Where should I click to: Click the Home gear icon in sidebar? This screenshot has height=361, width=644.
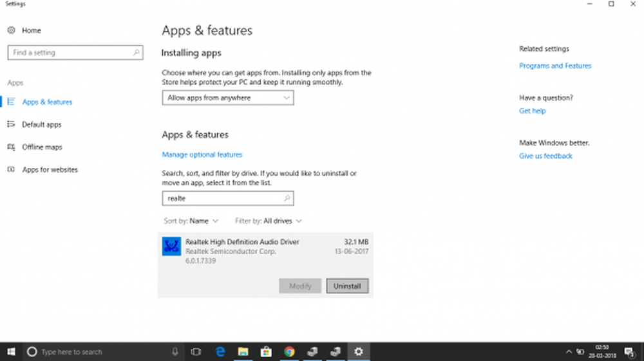[x=11, y=30]
